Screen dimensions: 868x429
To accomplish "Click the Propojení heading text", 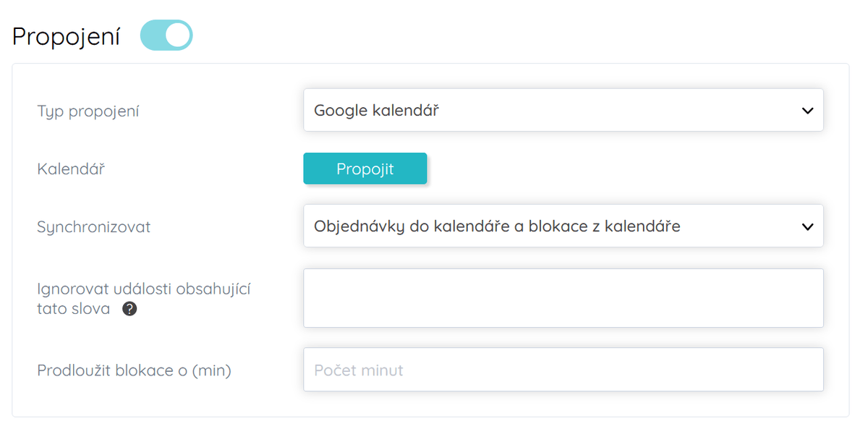I will pyautogui.click(x=65, y=34).
